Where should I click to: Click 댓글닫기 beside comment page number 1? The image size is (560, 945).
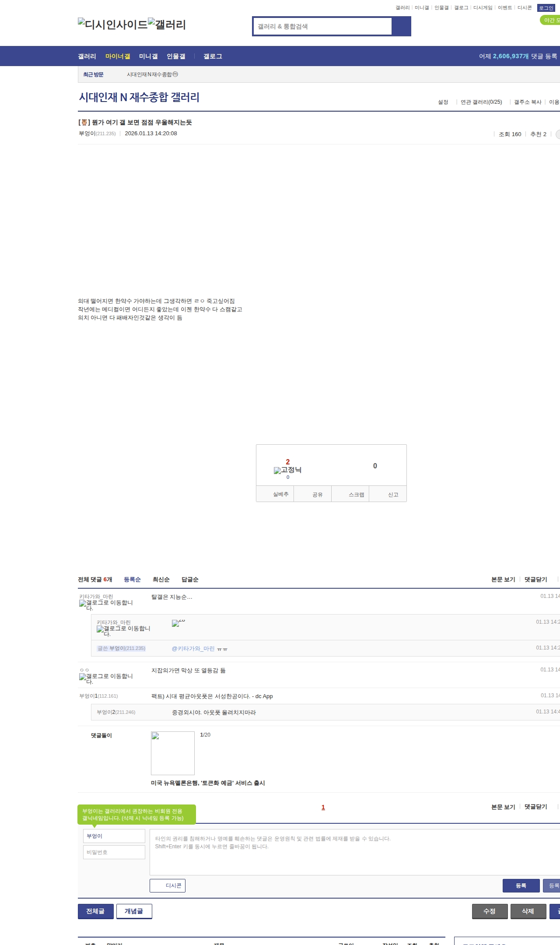pos(536,807)
